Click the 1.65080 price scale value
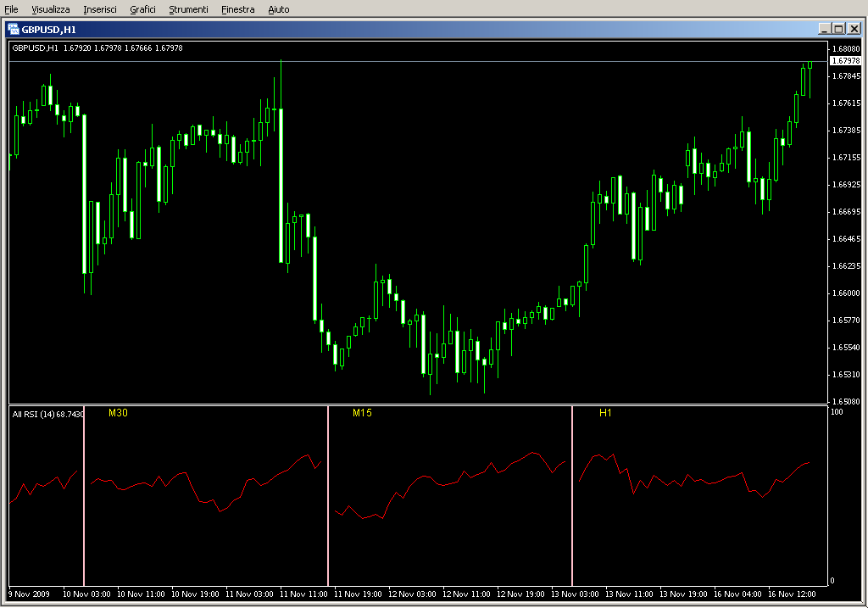This screenshot has width=868, height=608. (x=846, y=401)
